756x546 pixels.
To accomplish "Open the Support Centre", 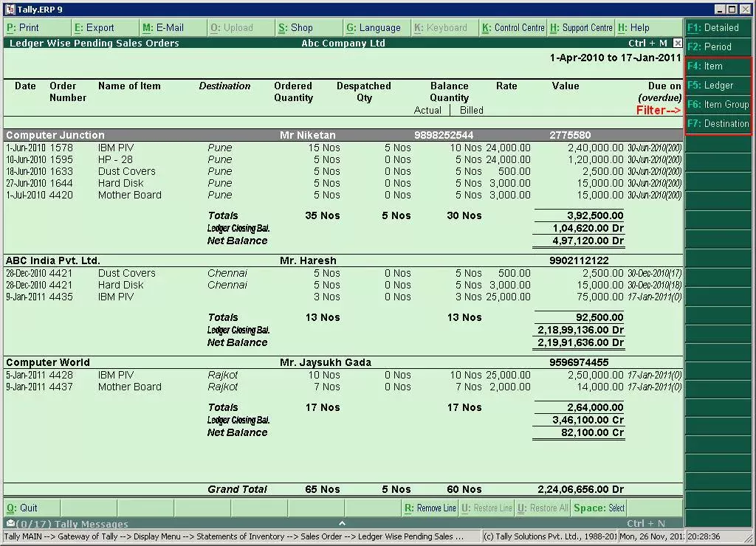I will point(581,28).
